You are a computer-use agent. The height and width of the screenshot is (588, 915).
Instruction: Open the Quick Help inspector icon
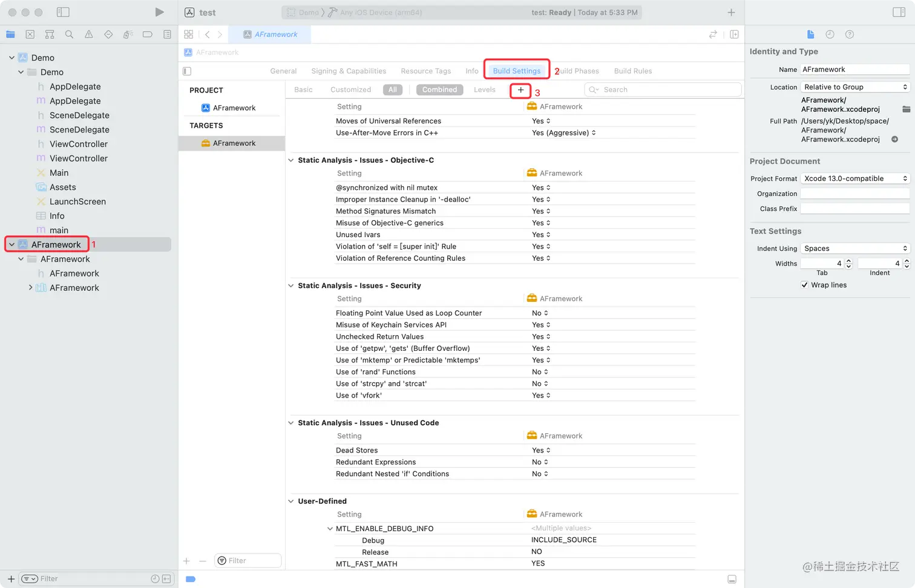point(850,34)
